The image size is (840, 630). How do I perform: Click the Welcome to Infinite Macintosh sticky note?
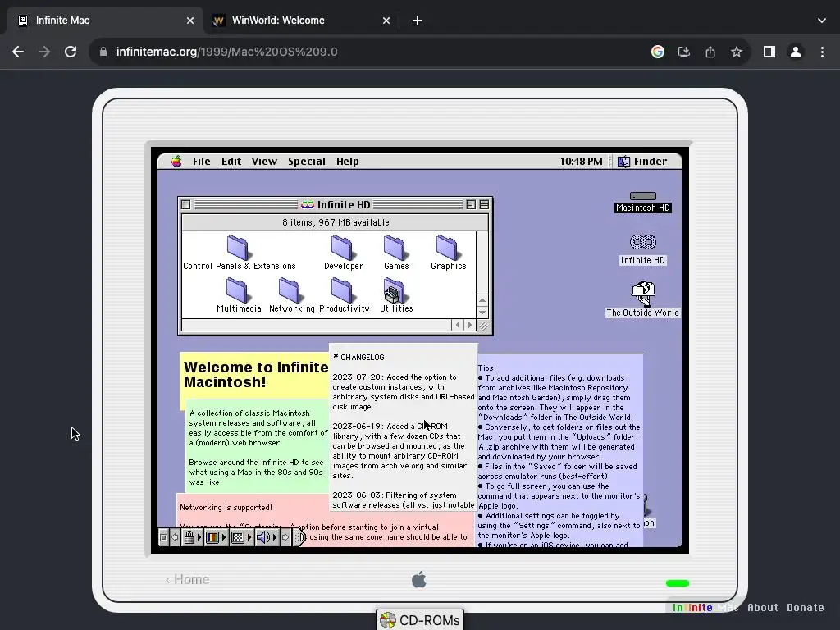(255, 375)
